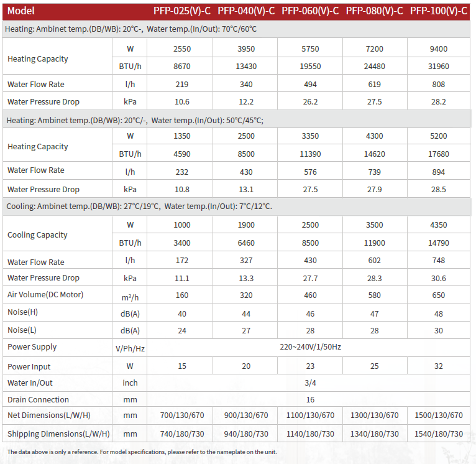This screenshot has width=476, height=464.
Task: Click the Power Input row label
Action: coord(29,366)
